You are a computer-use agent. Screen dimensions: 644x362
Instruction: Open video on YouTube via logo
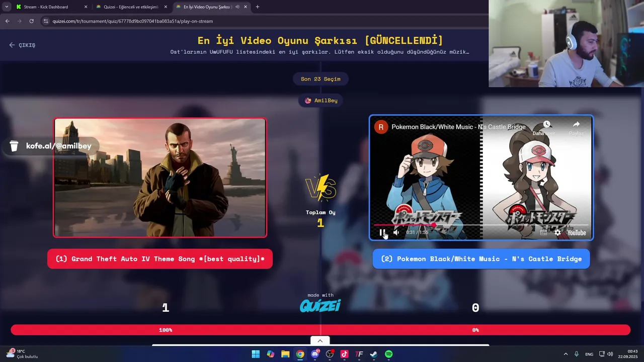pos(576,233)
